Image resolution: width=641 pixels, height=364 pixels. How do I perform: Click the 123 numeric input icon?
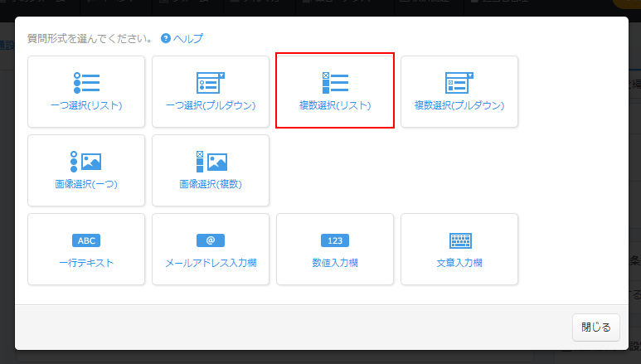click(335, 240)
